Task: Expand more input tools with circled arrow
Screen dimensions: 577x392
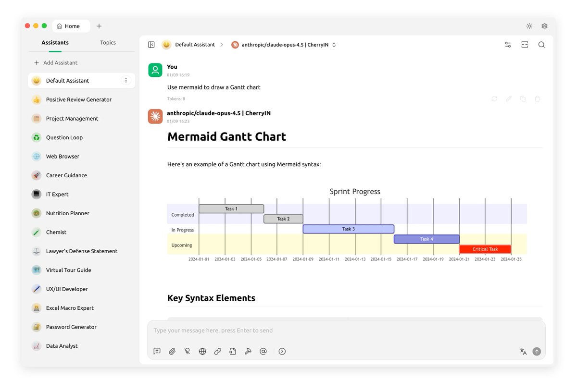Action: [282, 351]
